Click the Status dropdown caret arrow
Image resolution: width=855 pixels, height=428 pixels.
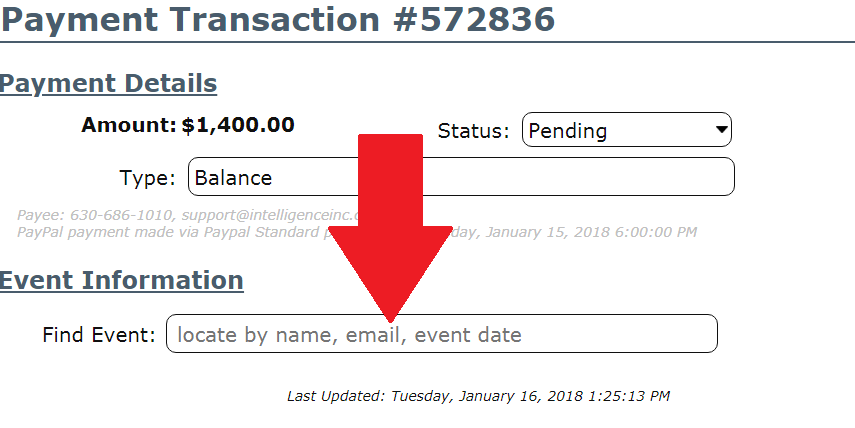[720, 130]
